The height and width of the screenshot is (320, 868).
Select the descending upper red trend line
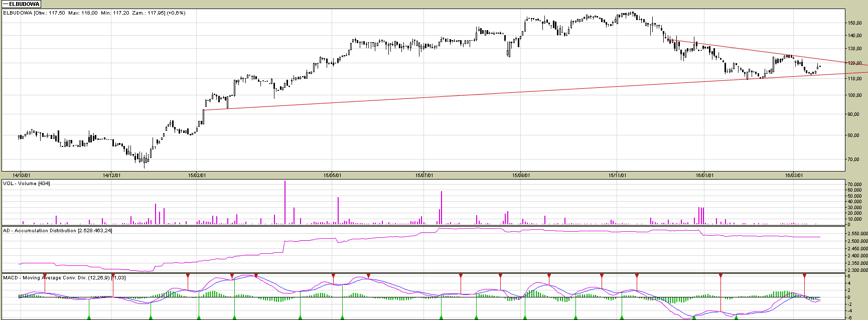click(753, 50)
